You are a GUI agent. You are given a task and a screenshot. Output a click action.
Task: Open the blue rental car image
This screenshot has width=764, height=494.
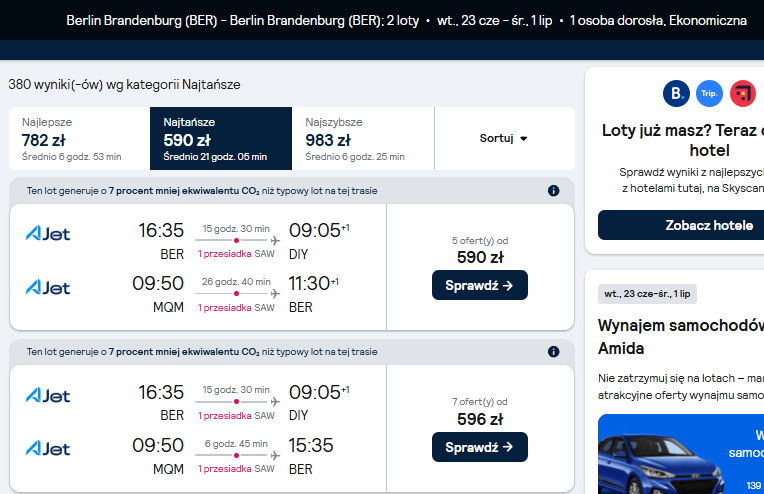click(x=681, y=454)
